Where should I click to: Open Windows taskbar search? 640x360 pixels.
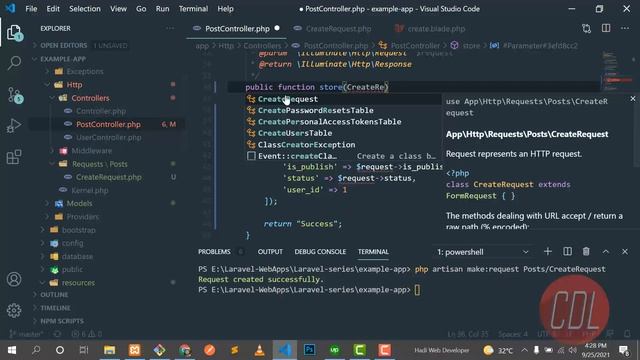[36, 350]
